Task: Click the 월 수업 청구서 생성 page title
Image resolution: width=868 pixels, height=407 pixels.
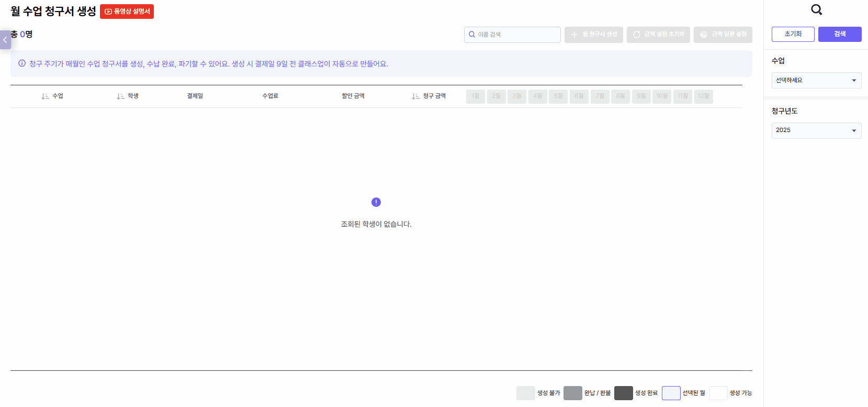Action: tap(53, 12)
